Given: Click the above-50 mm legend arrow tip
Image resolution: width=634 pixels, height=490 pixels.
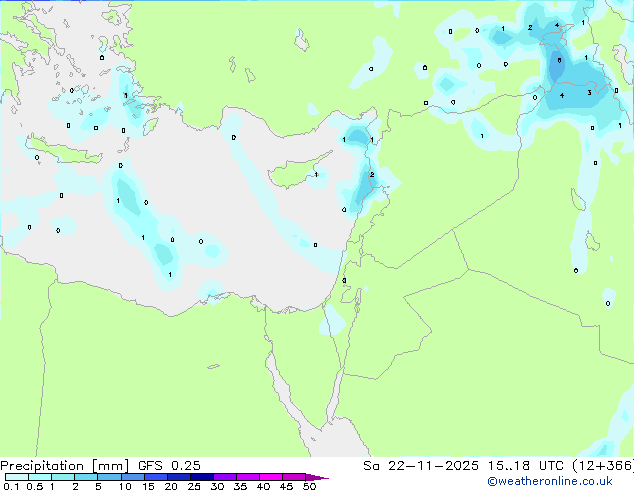Looking at the screenshot, I should (317, 477).
